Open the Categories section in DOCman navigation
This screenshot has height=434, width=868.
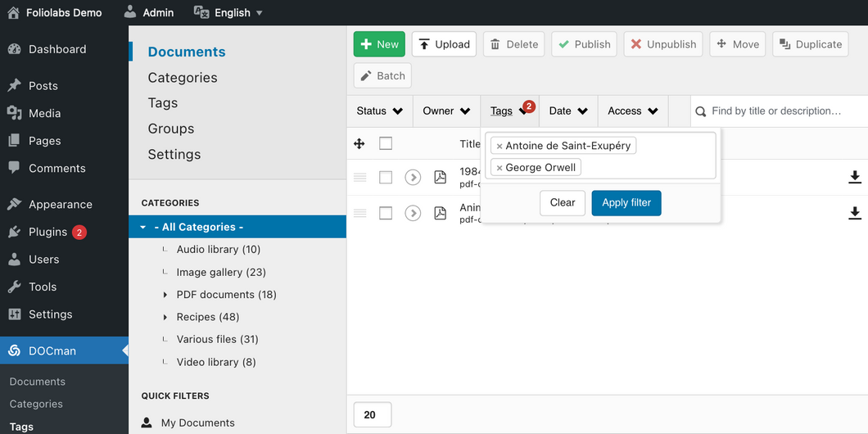coord(183,78)
